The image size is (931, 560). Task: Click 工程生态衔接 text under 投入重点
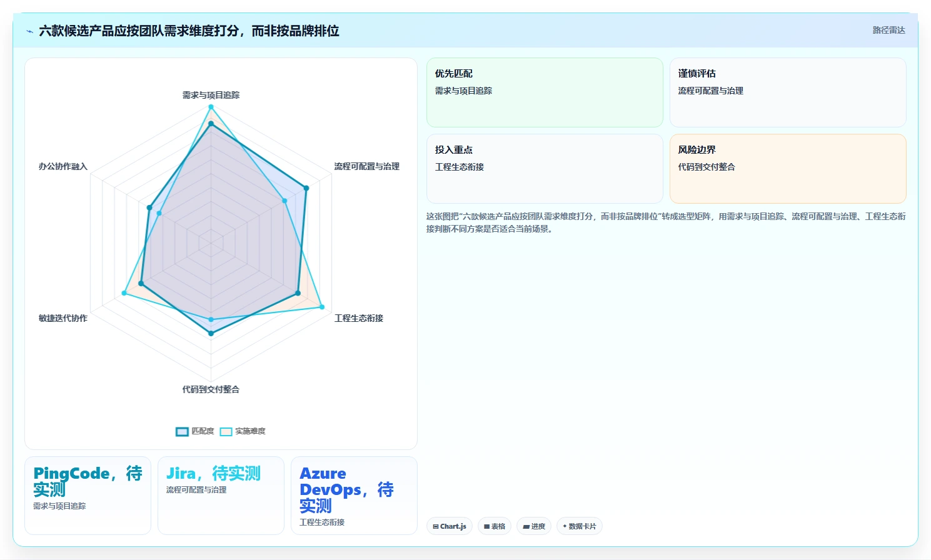coord(460,167)
